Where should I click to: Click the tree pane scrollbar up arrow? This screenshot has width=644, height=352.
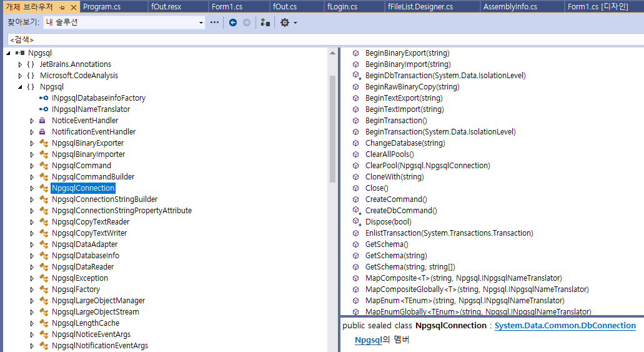click(332, 53)
